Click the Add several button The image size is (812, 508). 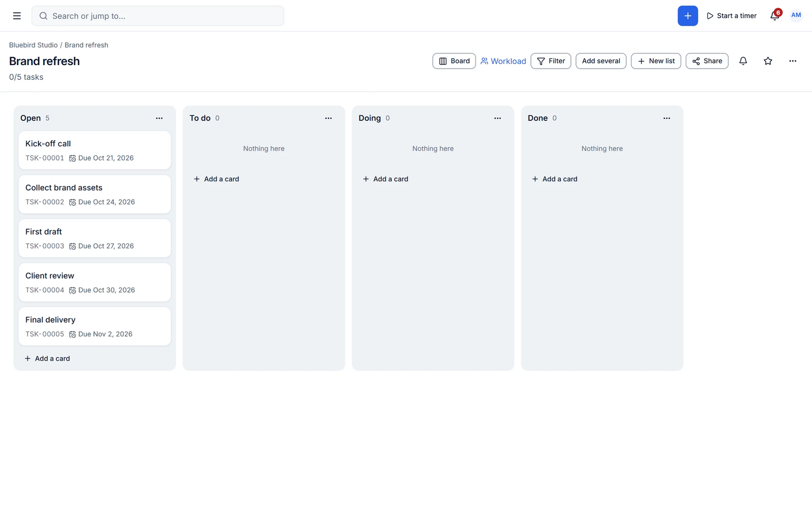601,61
